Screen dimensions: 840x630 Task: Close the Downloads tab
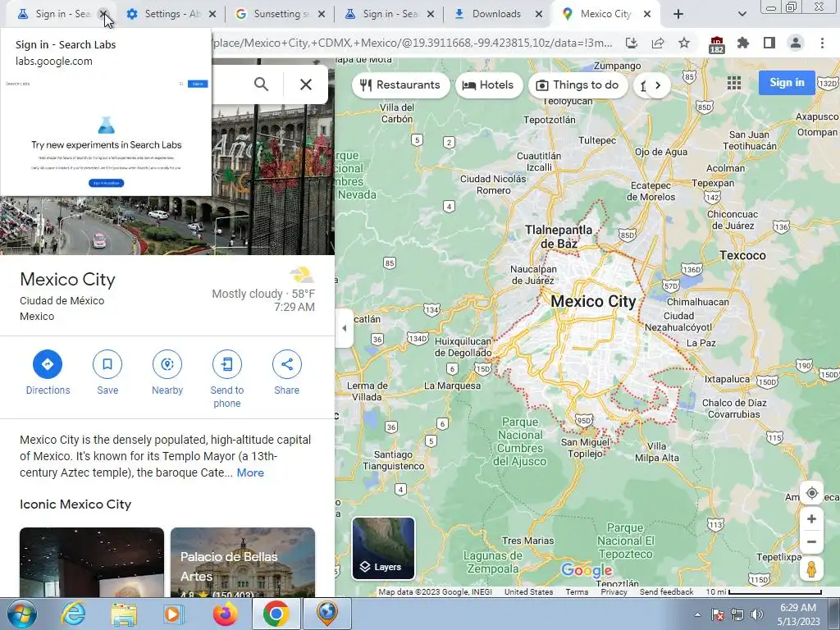point(539,14)
